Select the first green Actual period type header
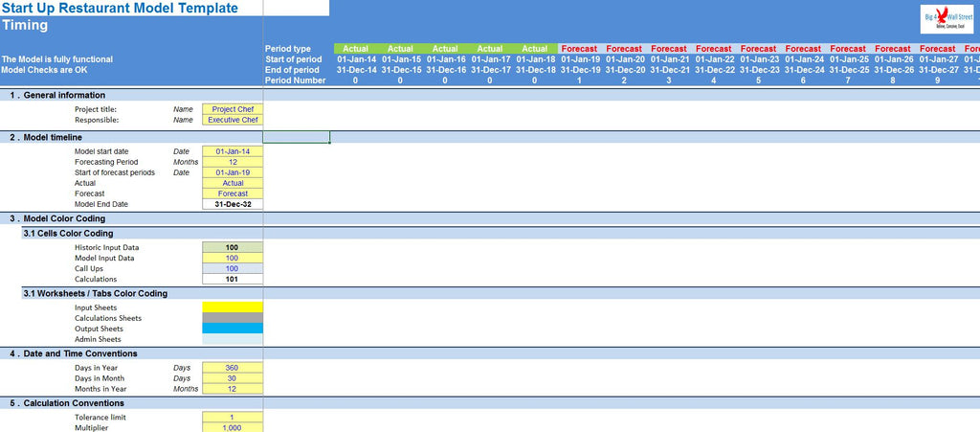980x432 pixels. click(355, 49)
